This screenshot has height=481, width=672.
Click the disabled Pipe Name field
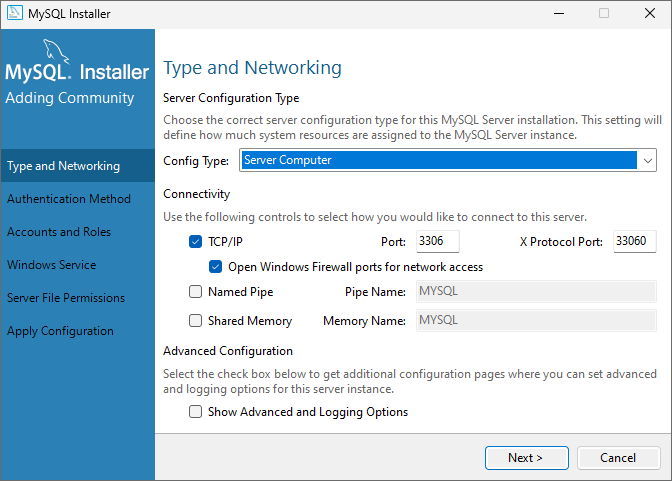[x=536, y=292]
